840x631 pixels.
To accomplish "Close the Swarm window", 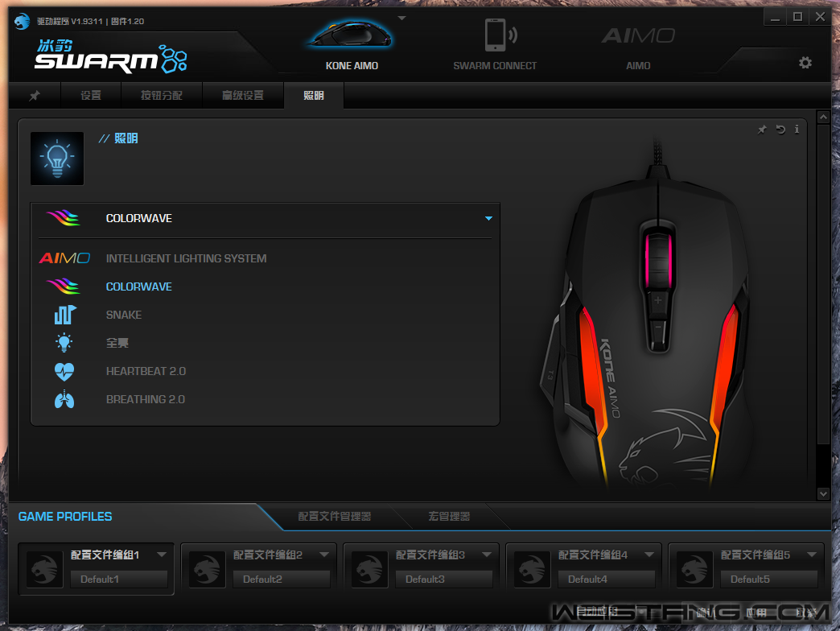I will [x=820, y=17].
